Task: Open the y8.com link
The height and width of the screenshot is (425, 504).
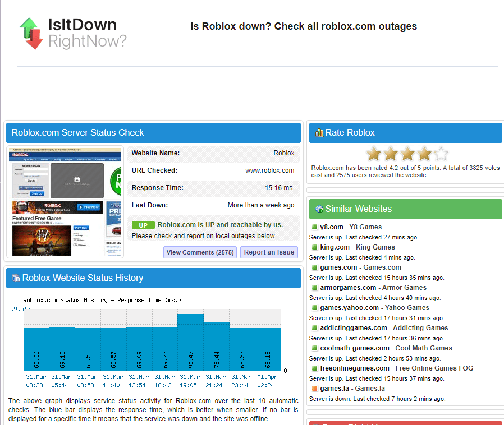Action: coord(332,227)
